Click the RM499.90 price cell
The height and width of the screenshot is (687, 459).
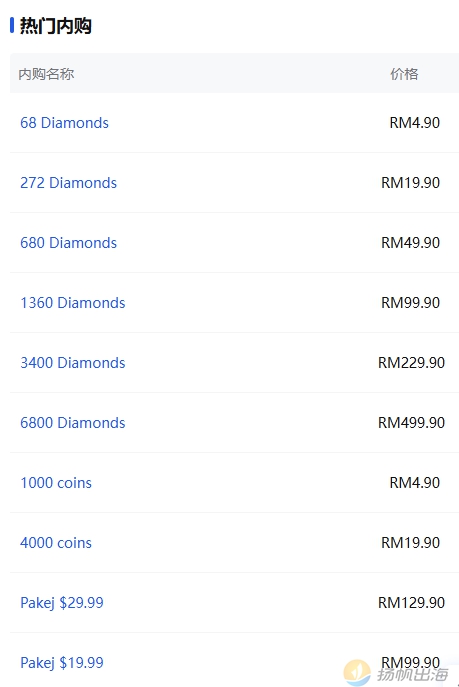pyautogui.click(x=411, y=423)
